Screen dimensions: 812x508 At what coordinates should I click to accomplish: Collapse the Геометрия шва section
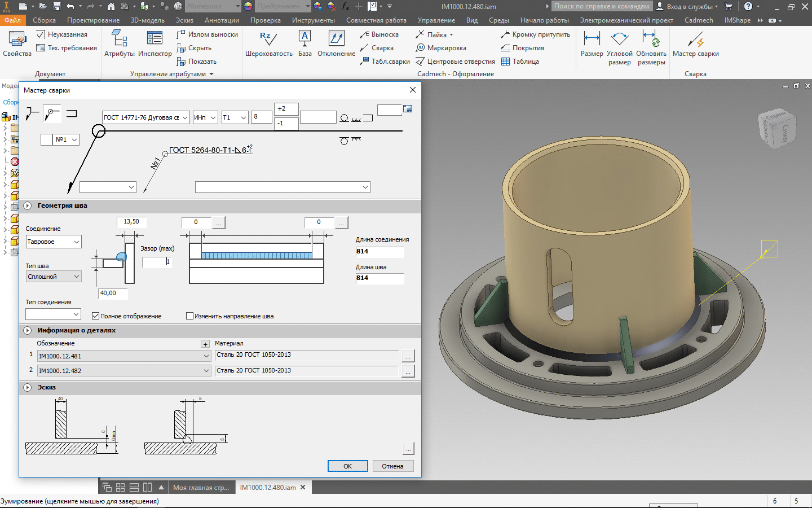click(x=28, y=206)
